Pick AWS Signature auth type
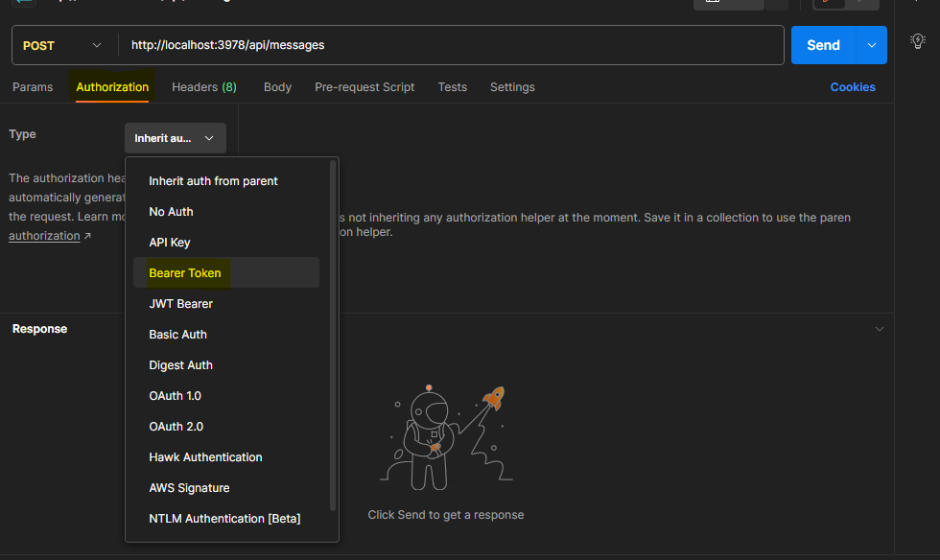The width and height of the screenshot is (940, 560). 226,487
